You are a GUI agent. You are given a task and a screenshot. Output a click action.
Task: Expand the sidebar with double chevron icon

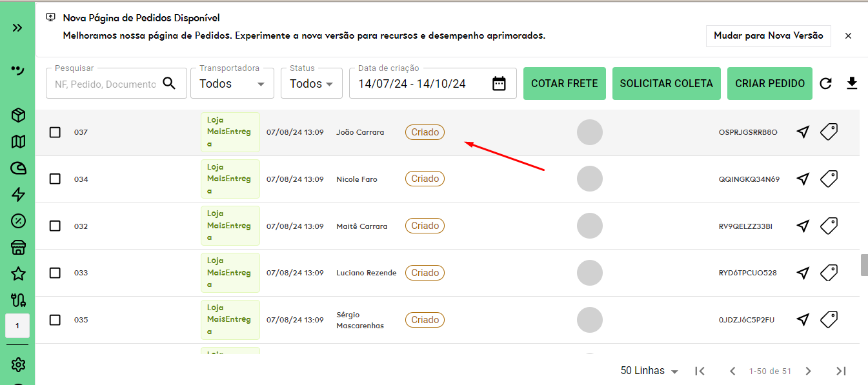17,28
